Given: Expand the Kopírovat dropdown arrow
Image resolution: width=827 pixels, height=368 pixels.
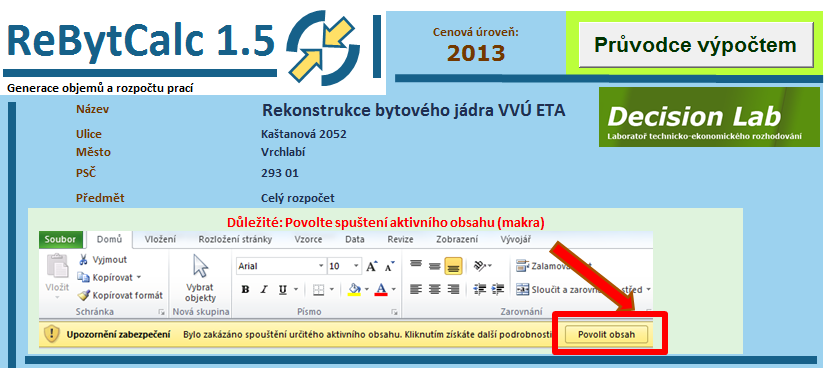Looking at the screenshot, I should tap(139, 277).
